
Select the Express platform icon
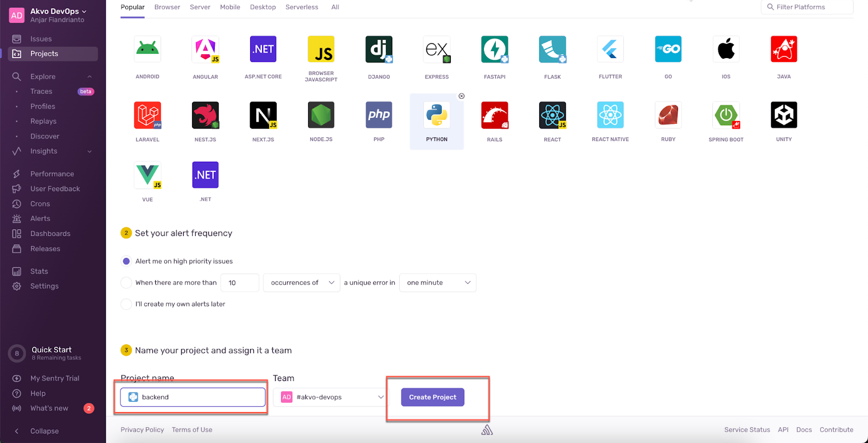click(437, 49)
